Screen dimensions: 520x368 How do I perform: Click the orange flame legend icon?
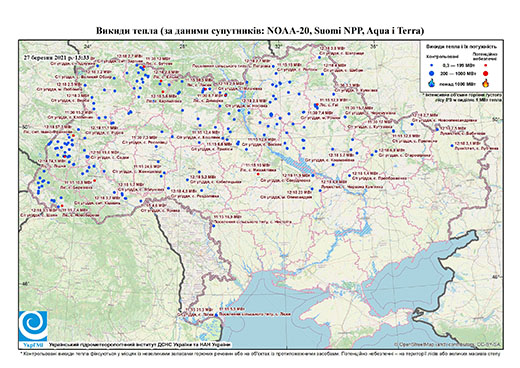pyautogui.click(x=486, y=83)
